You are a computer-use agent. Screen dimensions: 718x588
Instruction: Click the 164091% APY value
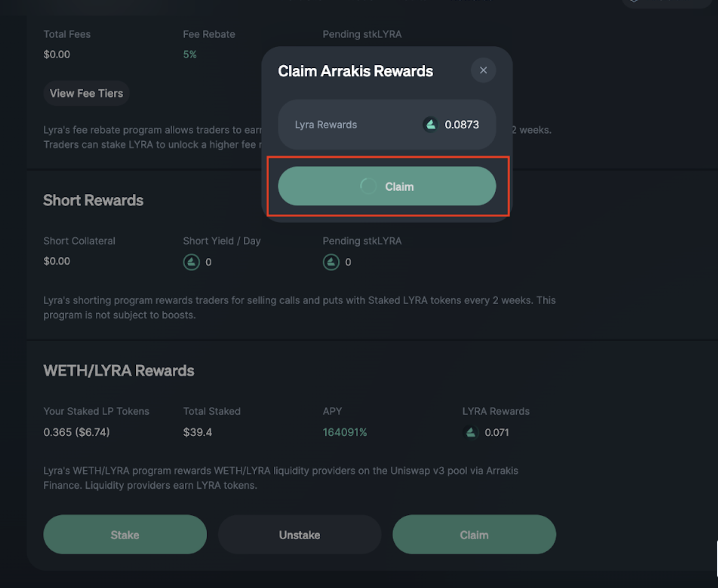pos(344,432)
